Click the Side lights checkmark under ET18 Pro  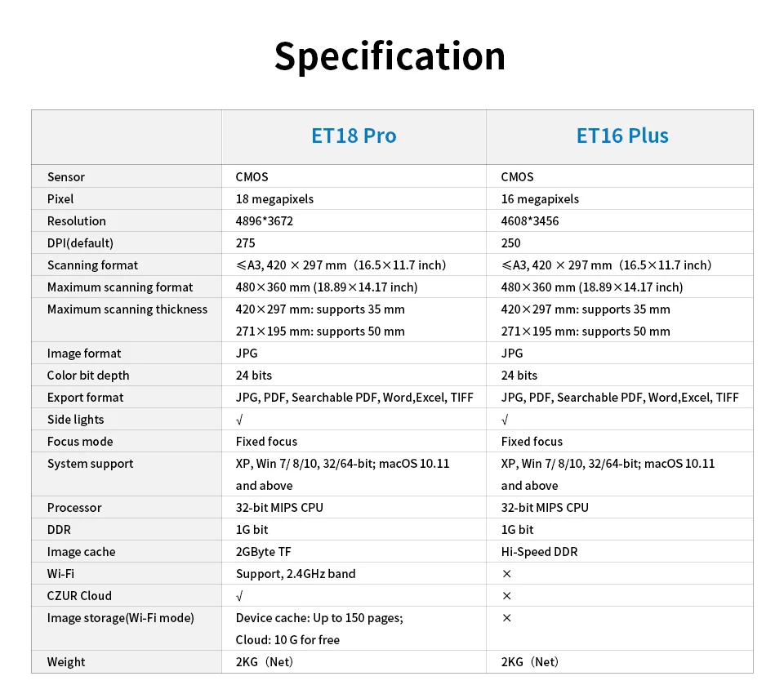(x=239, y=420)
